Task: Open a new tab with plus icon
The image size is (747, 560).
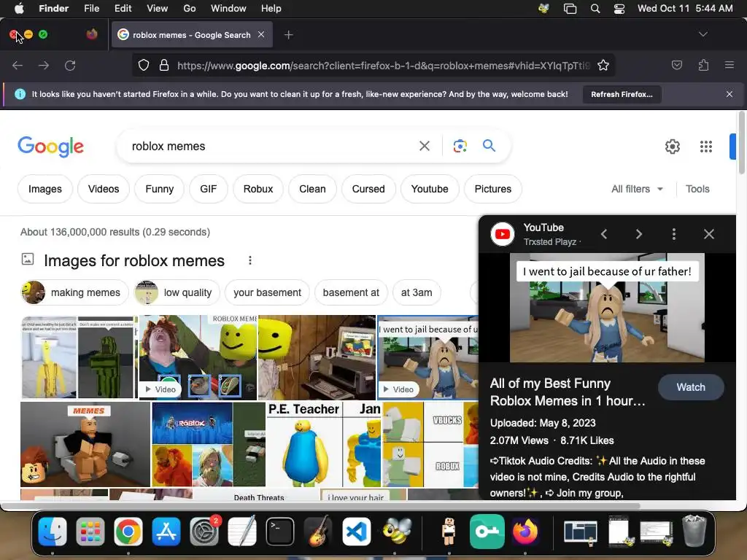Action: tap(288, 35)
